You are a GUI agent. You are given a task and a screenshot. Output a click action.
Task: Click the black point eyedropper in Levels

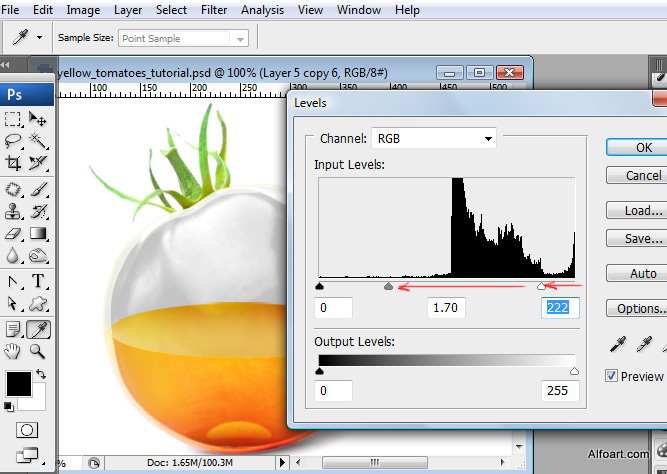[x=617, y=345]
